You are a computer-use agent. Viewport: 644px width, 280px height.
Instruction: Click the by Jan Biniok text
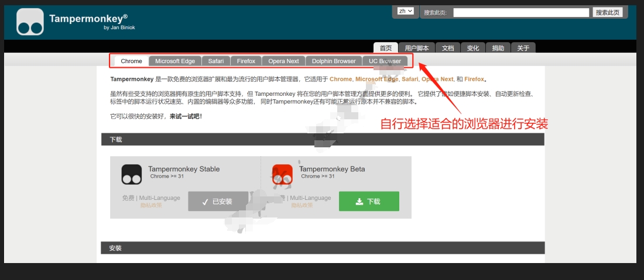[x=119, y=27]
